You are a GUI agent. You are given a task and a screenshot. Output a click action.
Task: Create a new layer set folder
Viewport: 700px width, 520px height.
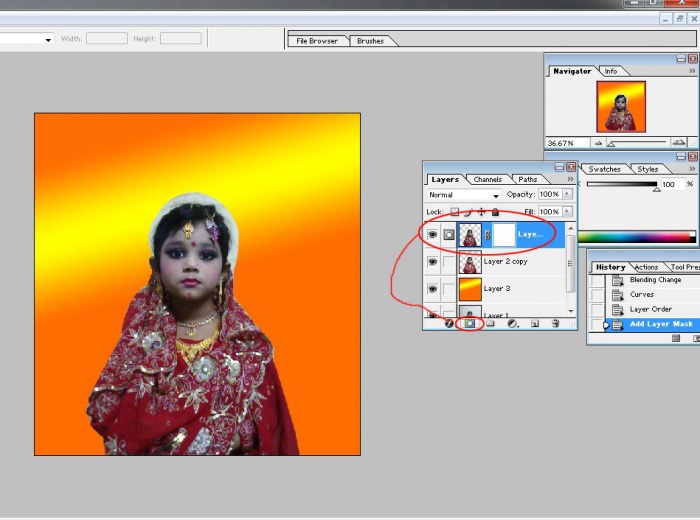point(490,324)
